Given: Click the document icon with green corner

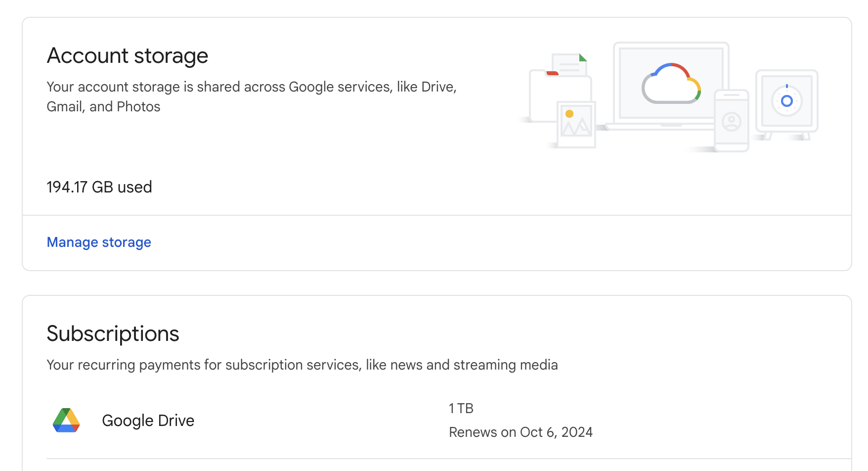Looking at the screenshot, I should pos(570,64).
